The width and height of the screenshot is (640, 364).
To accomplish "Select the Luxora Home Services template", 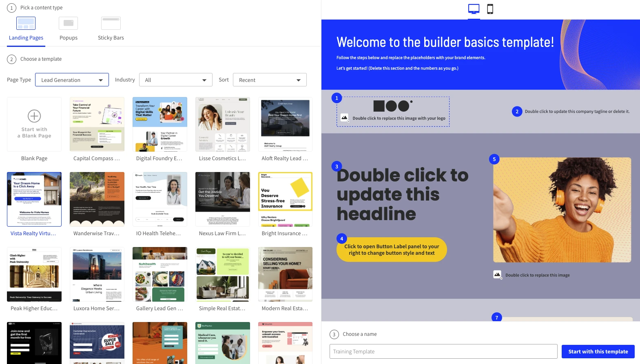I will pos(97,274).
